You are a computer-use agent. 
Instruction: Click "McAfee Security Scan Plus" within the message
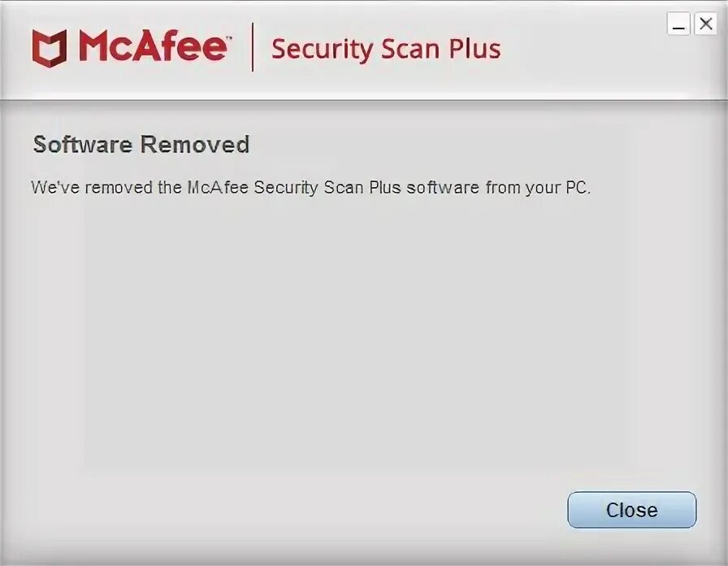(x=294, y=188)
